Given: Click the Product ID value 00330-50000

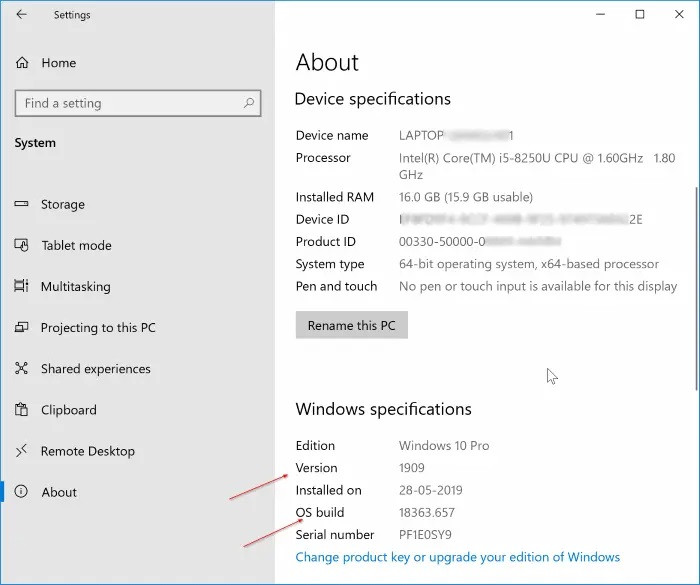Looking at the screenshot, I should 479,242.
